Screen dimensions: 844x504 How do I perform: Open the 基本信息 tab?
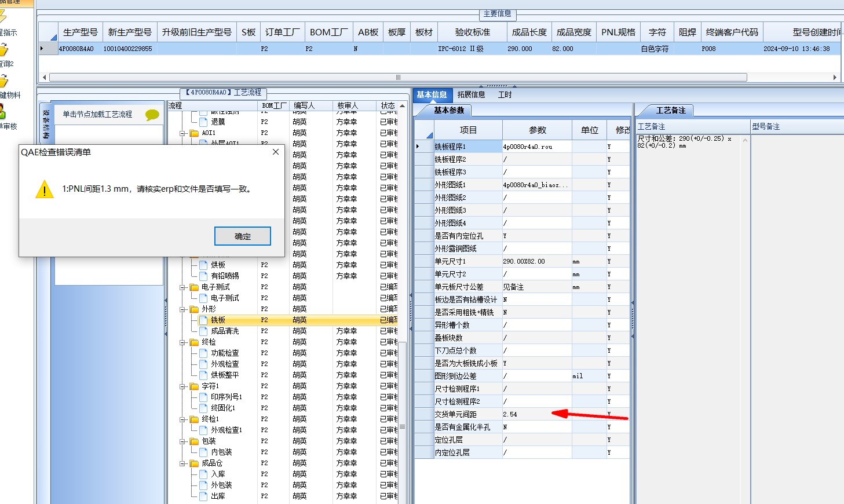tap(432, 94)
